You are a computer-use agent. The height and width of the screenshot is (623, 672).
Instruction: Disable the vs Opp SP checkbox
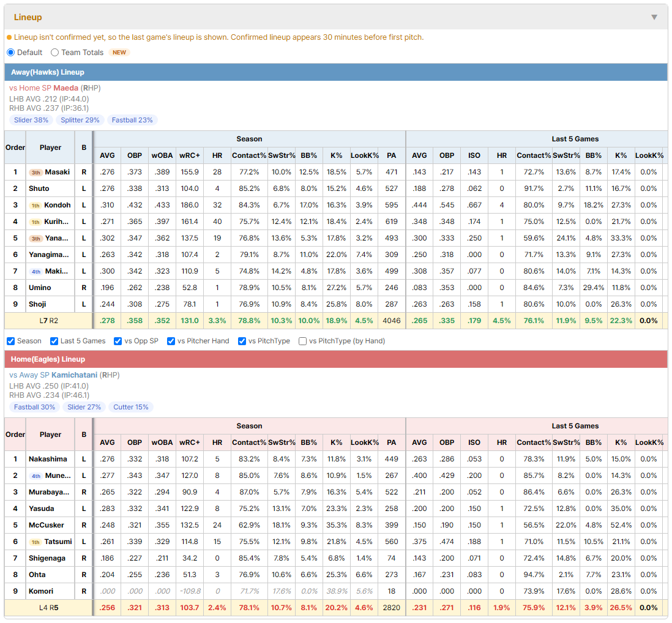pos(118,341)
